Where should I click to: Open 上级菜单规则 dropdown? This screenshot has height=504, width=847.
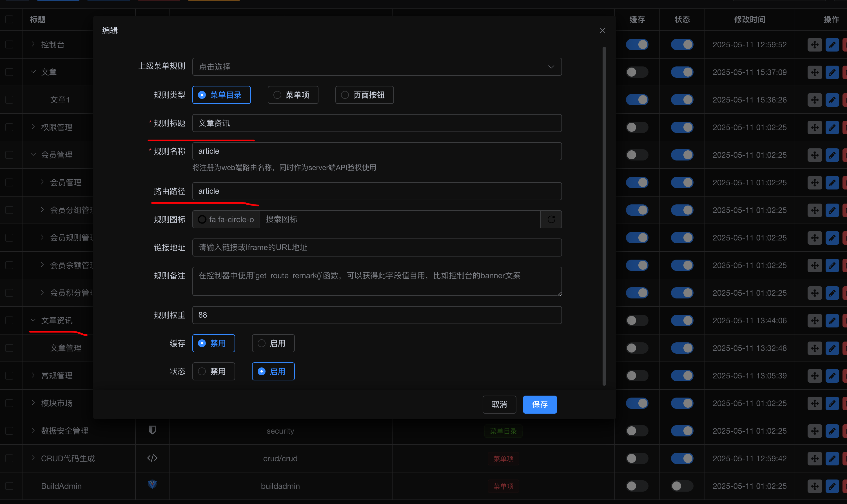pyautogui.click(x=377, y=67)
